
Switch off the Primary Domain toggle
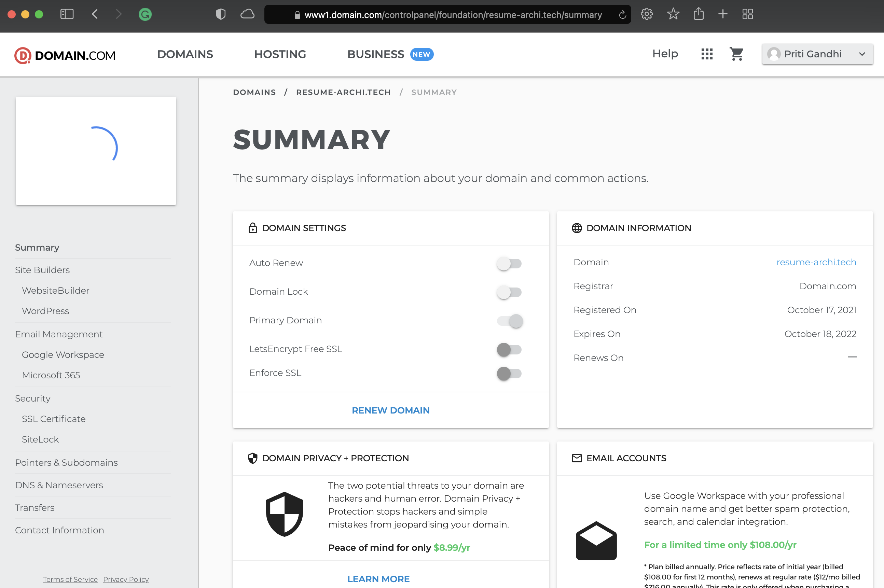point(510,321)
